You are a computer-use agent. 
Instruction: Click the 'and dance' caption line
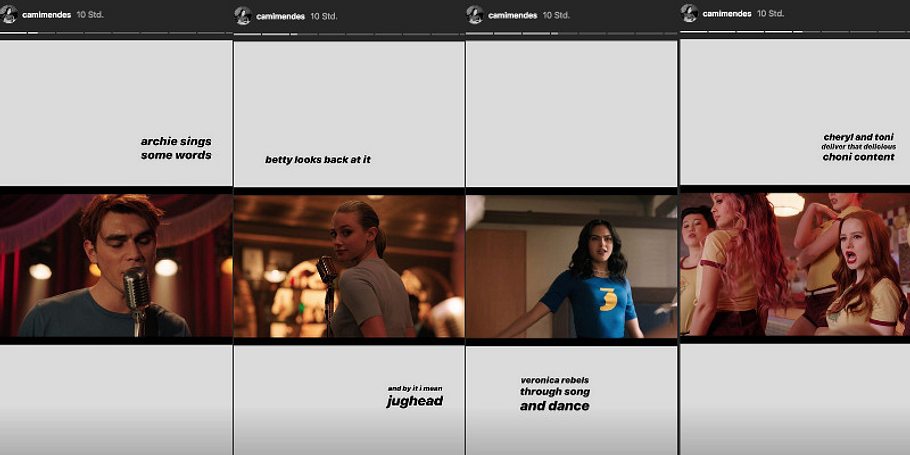[555, 406]
